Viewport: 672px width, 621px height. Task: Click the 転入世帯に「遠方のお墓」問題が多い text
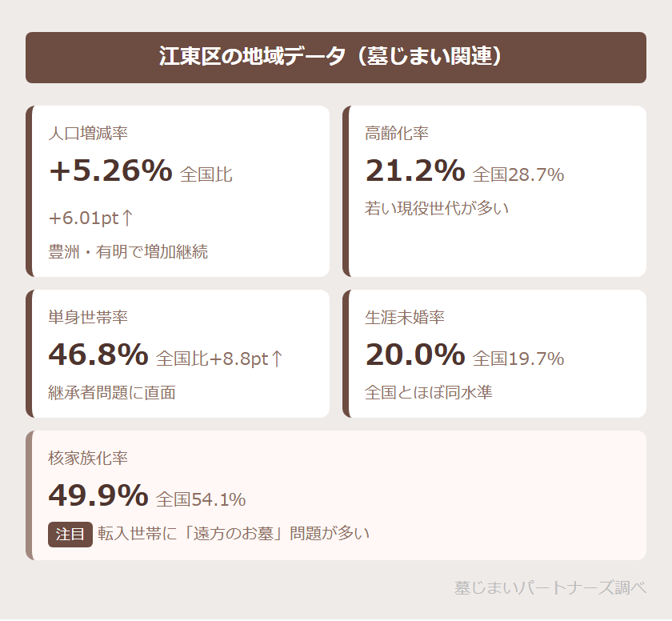pos(234,534)
